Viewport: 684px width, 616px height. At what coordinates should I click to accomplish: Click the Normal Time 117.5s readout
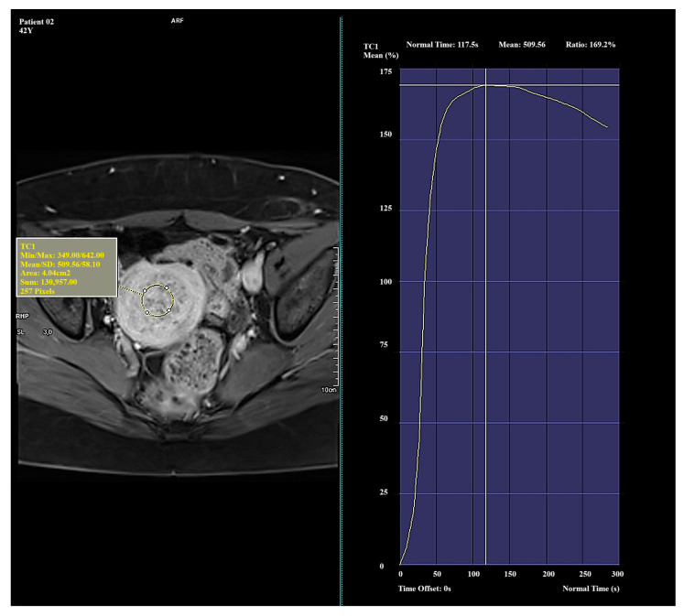point(442,45)
